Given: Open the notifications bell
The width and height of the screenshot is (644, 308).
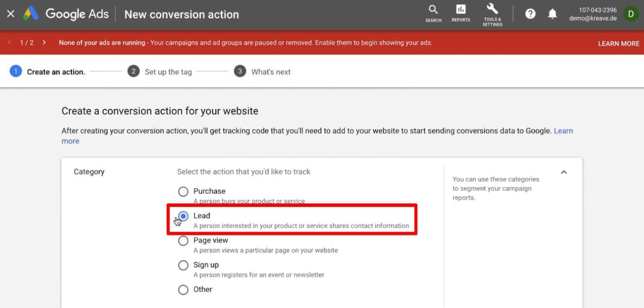Looking at the screenshot, I should pyautogui.click(x=552, y=14).
